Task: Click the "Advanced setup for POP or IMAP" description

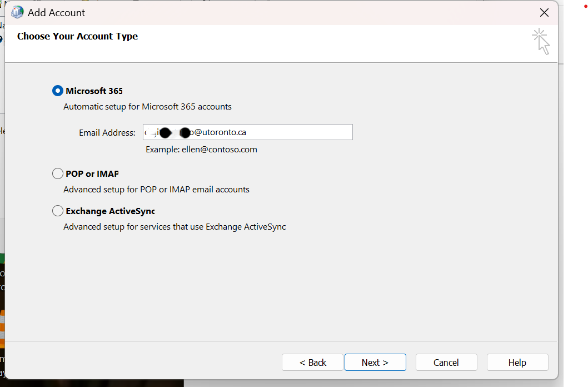Action: click(156, 190)
